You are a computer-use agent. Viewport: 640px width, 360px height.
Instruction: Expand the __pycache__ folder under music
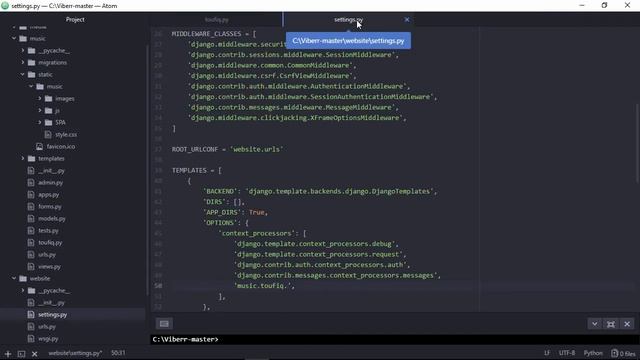(23, 51)
